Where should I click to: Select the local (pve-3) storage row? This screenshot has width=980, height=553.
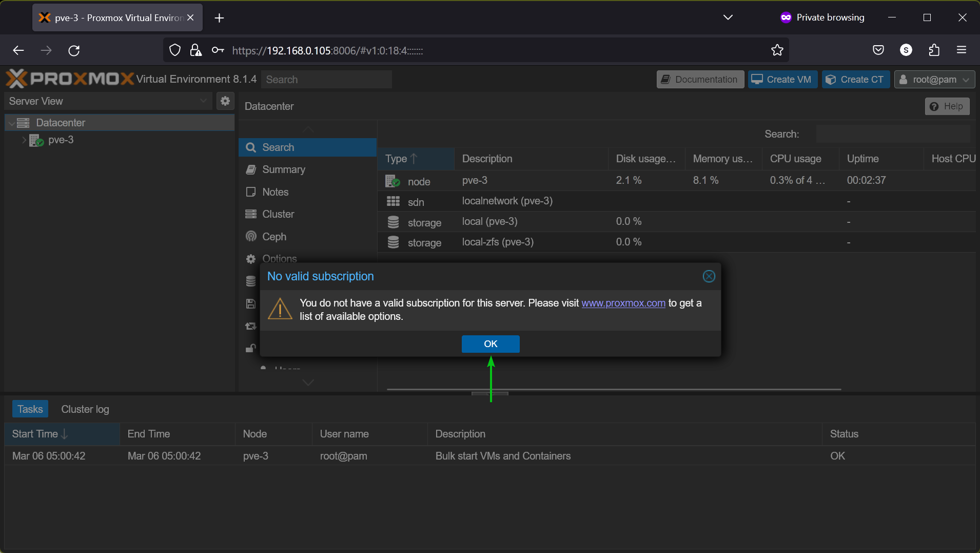coord(676,222)
